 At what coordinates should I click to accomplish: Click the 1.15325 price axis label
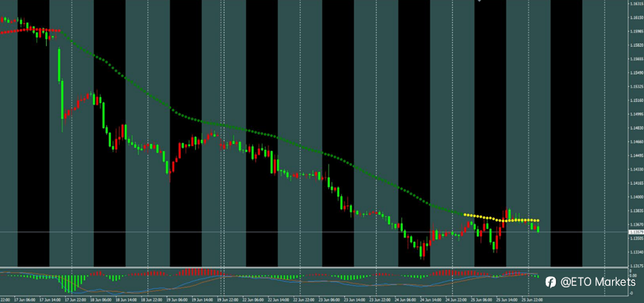637,86
